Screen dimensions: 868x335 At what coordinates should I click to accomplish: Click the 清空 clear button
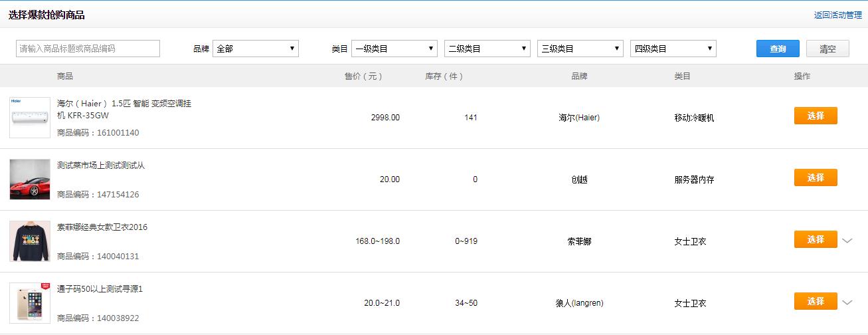[827, 49]
